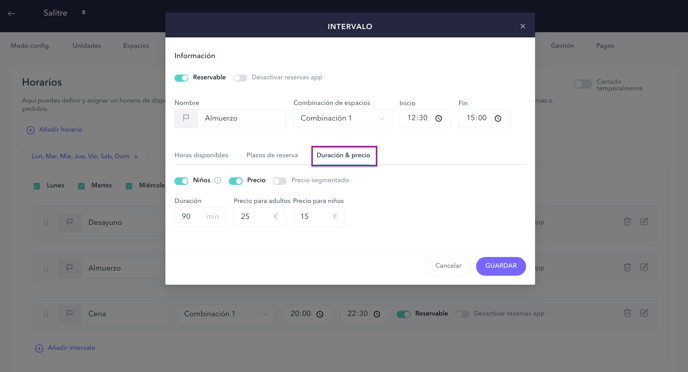Screen dimensions: 688x372
Task: Remove the Lun–Dom schedule tab with its x
Action: 136,157
